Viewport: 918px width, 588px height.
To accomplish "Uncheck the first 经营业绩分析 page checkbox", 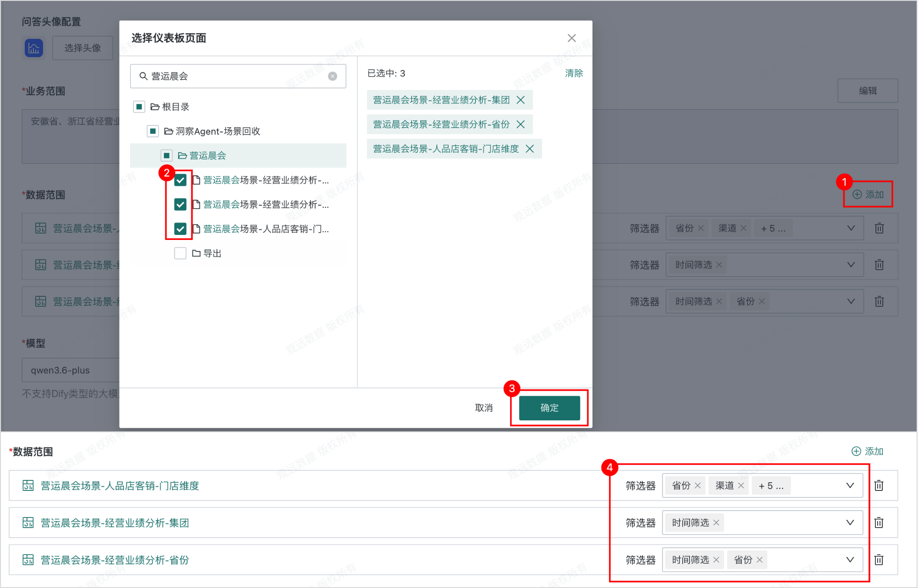I will (x=180, y=180).
